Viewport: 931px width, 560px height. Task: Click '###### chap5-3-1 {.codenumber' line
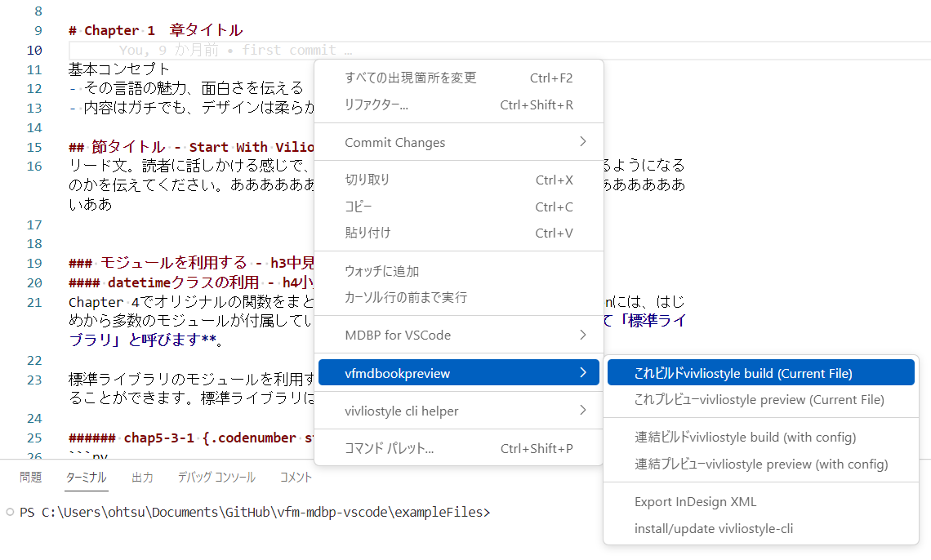coord(191,438)
